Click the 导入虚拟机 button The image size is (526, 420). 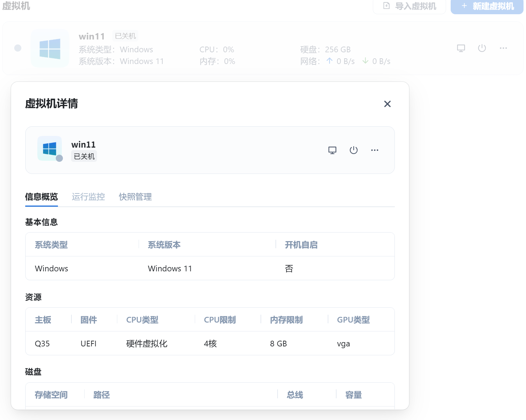pyautogui.click(x=409, y=6)
